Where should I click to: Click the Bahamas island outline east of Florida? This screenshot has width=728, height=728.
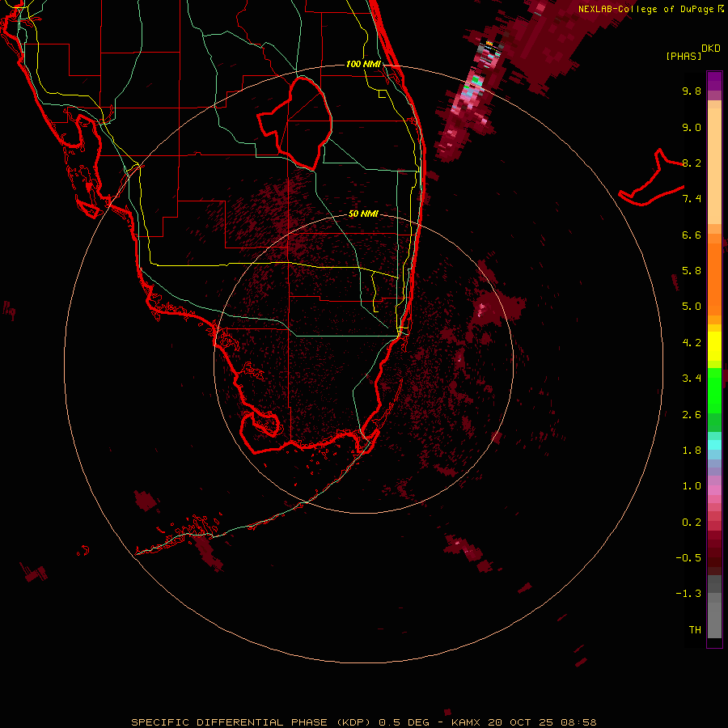point(651,178)
